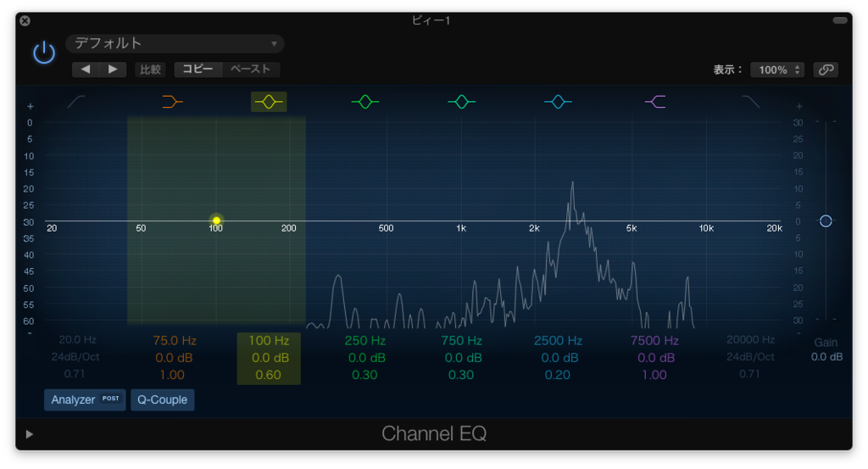Toggle the purple high shelf band icon
The image size is (868, 469).
click(x=655, y=102)
